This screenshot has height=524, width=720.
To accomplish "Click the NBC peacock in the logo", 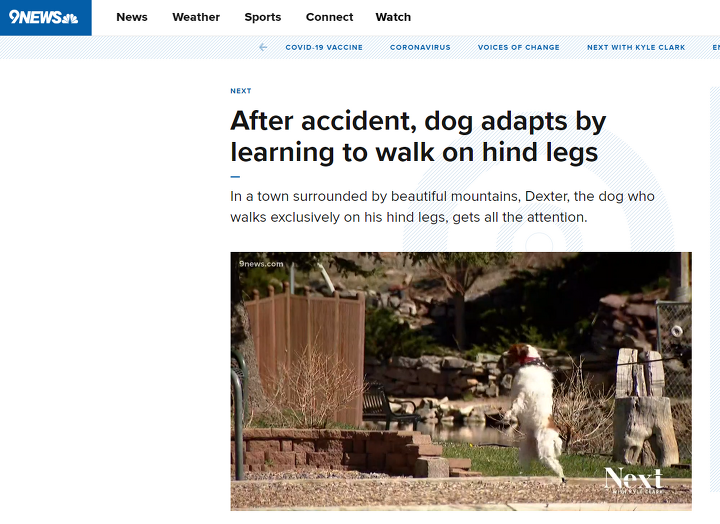I will pyautogui.click(x=70, y=18).
